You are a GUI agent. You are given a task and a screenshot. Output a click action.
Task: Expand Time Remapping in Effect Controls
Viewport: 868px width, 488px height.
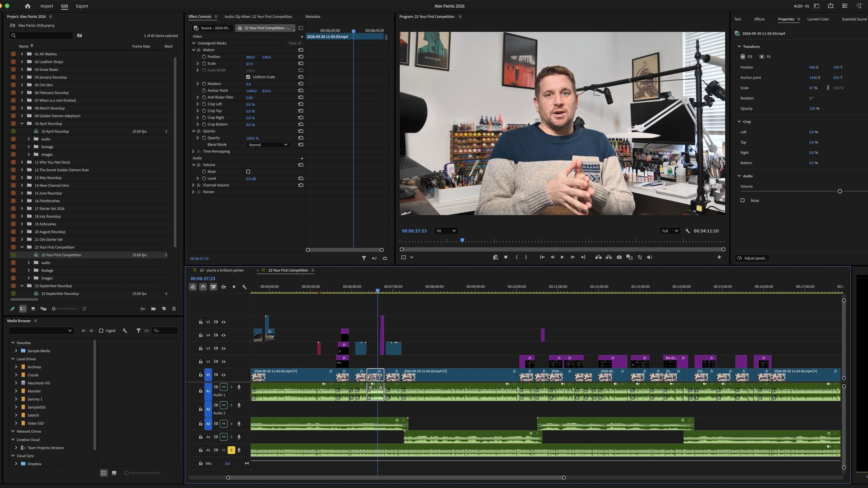point(193,151)
